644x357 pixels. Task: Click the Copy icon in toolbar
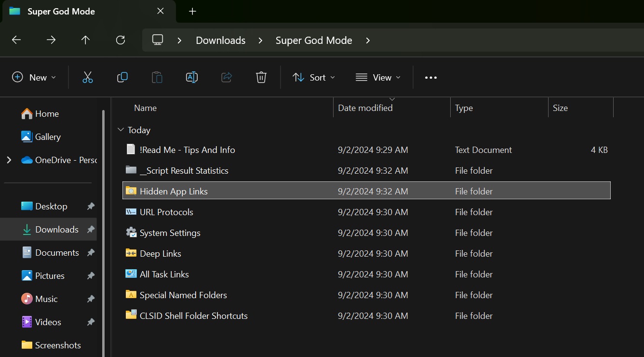coord(122,77)
